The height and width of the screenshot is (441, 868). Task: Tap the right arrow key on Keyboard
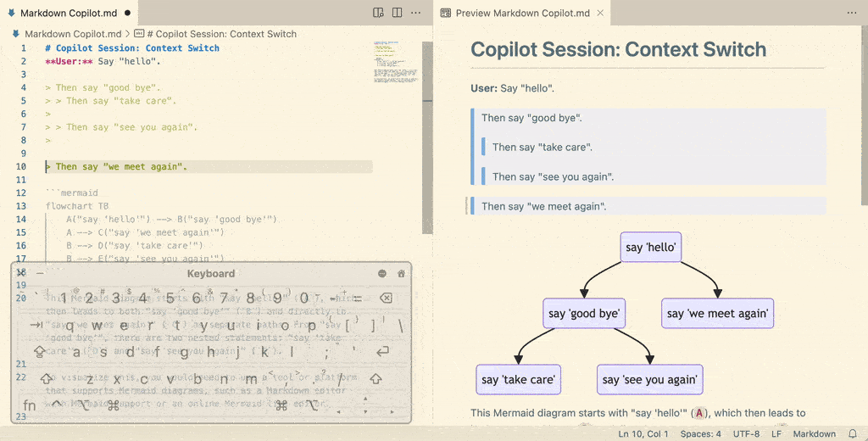pos(392,411)
